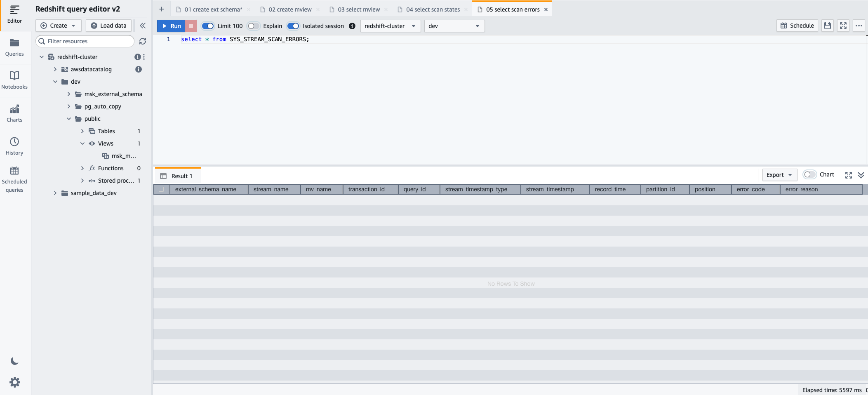This screenshot has height=395, width=868.
Task: Refresh the resources tree
Action: click(143, 41)
